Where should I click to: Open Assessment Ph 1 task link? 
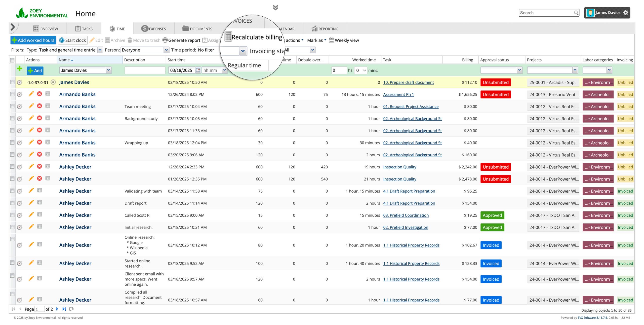[x=398, y=94]
